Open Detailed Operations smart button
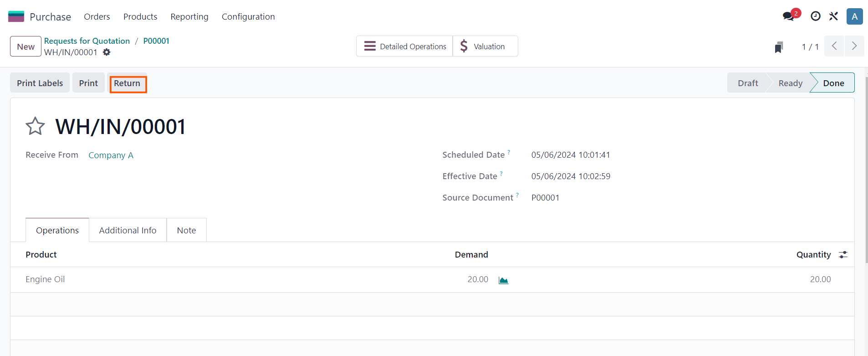Screen dimensions: 868x356 pos(405,46)
